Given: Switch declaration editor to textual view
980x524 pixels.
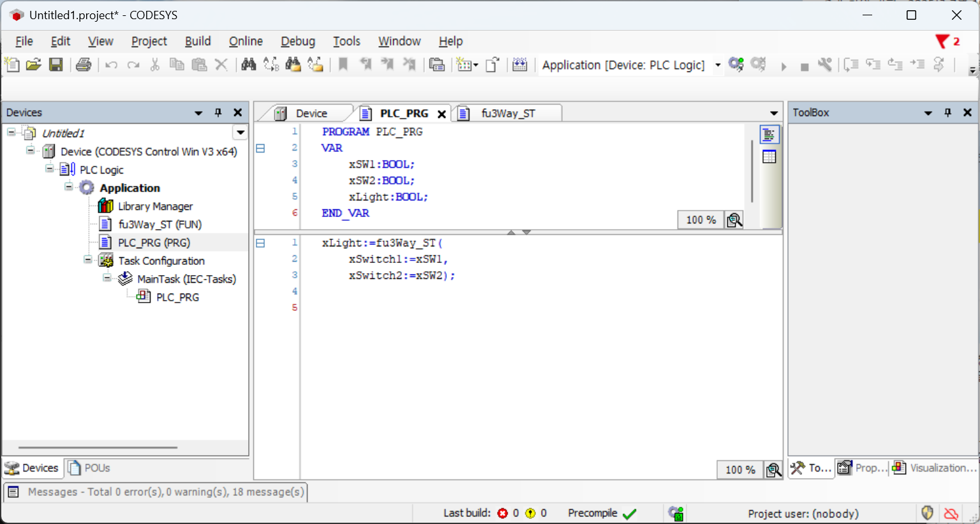Looking at the screenshot, I should tap(769, 135).
